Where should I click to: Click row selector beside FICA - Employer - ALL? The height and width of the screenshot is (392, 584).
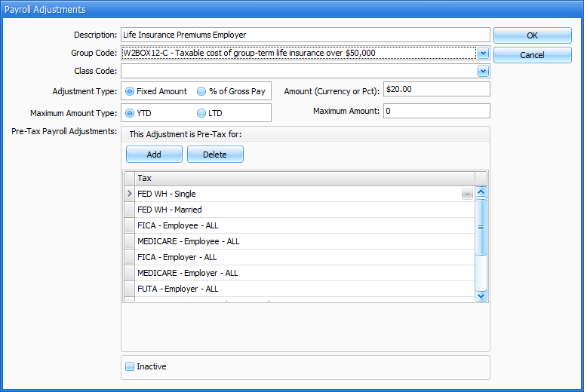129,257
